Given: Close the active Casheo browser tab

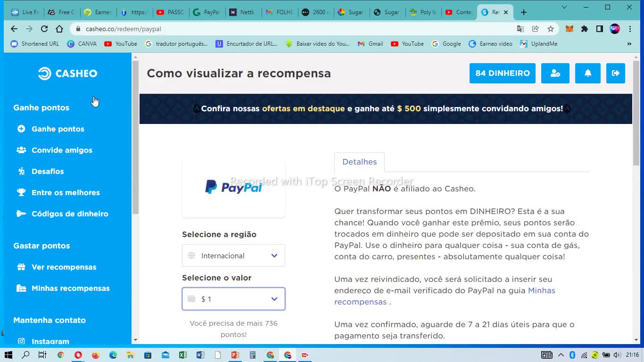Looking at the screenshot, I should pyautogui.click(x=506, y=12).
